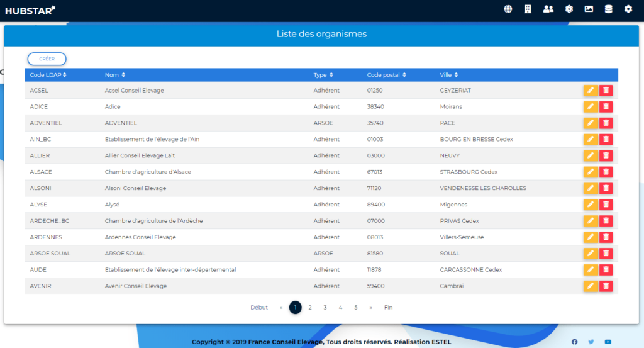This screenshot has height=348, width=644.
Task: Go to page 2
Action: (x=310, y=307)
